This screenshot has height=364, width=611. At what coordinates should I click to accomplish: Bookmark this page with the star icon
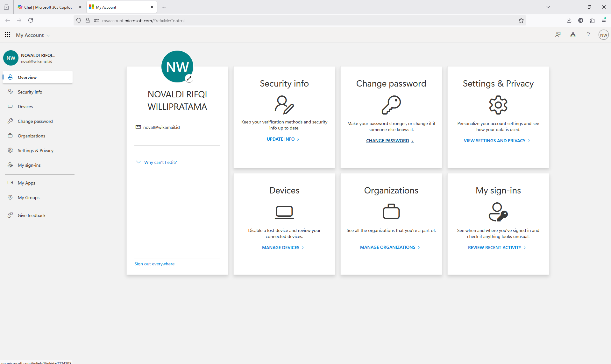point(521,20)
